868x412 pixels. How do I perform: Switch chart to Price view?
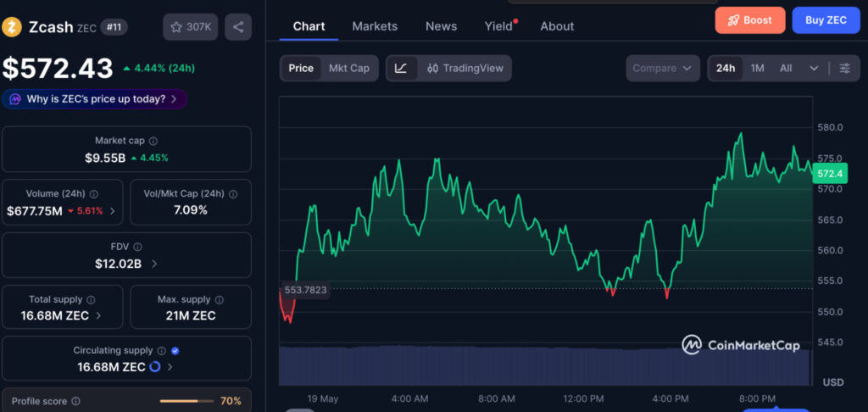(x=301, y=68)
